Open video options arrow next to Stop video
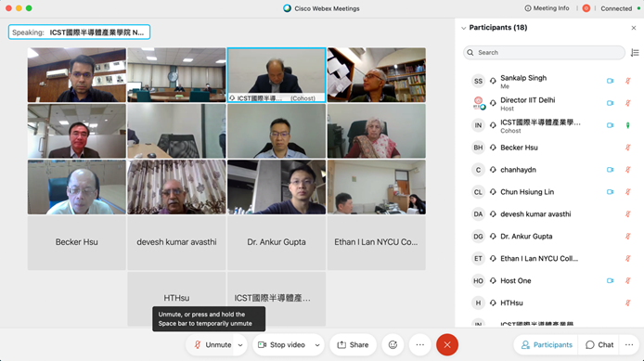 [317, 345]
